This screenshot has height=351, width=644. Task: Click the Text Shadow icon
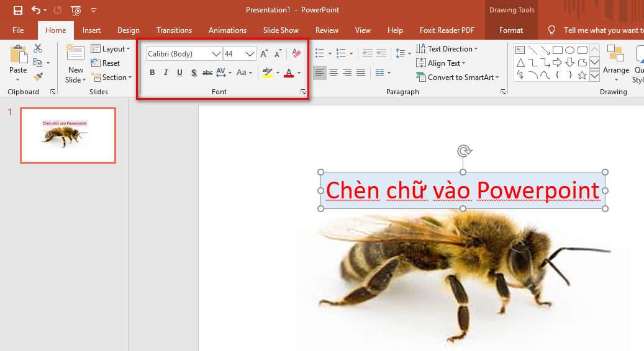pos(194,73)
